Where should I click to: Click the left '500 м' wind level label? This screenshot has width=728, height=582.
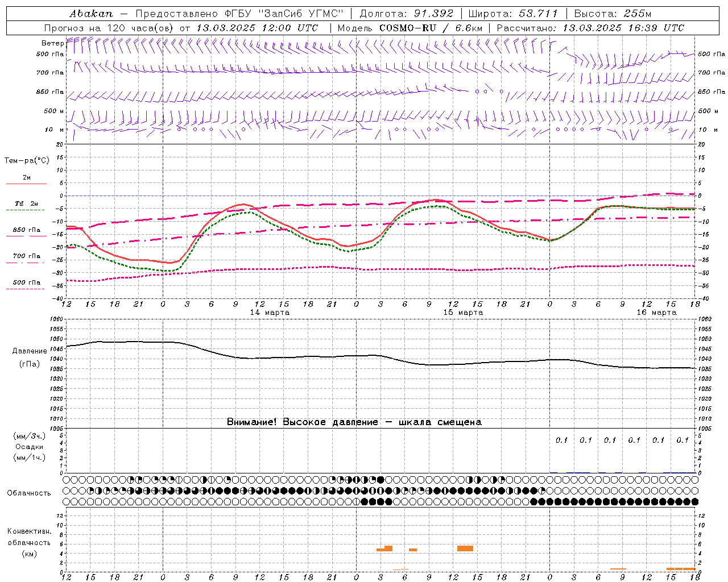(x=54, y=111)
